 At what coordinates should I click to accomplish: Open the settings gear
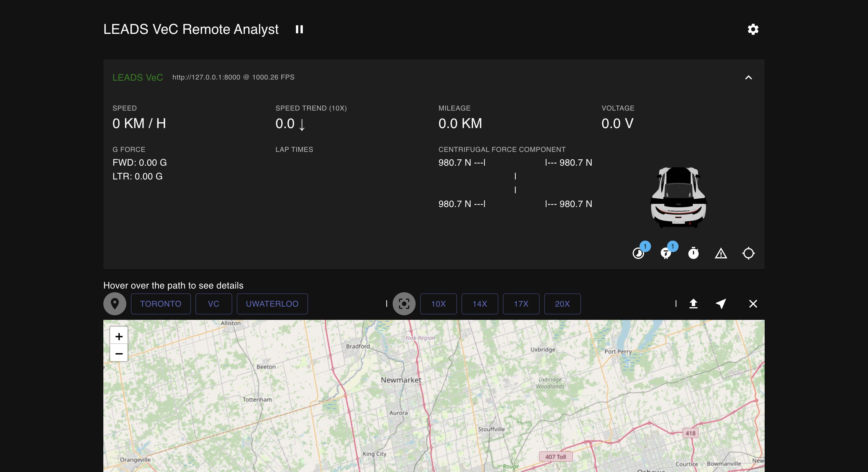(x=753, y=29)
